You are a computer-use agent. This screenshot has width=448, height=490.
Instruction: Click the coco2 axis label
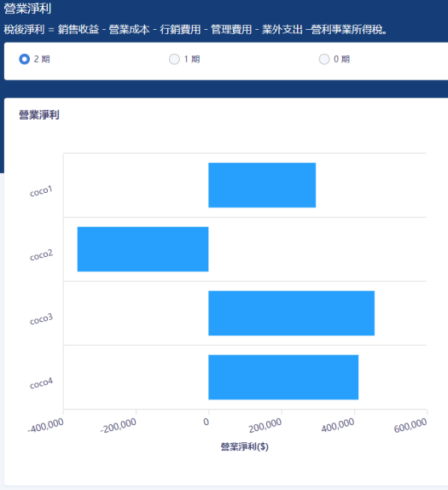click(41, 255)
